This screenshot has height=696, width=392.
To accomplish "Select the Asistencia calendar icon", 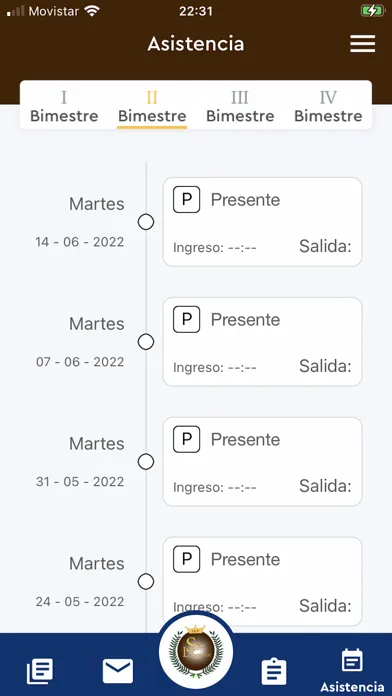I will pos(352,660).
